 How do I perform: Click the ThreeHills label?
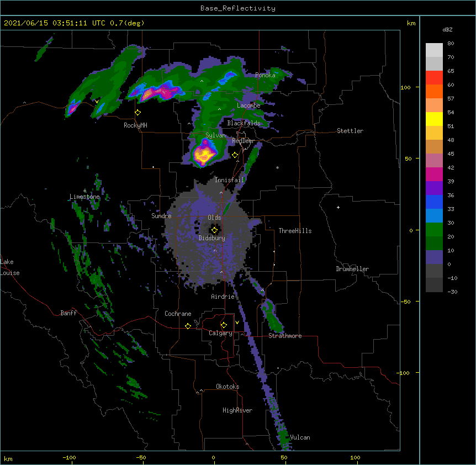point(295,231)
